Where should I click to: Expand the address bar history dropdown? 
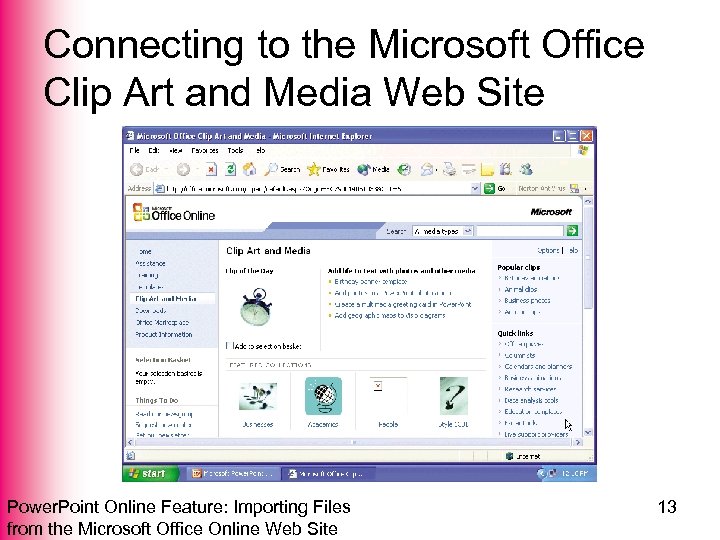(475, 188)
